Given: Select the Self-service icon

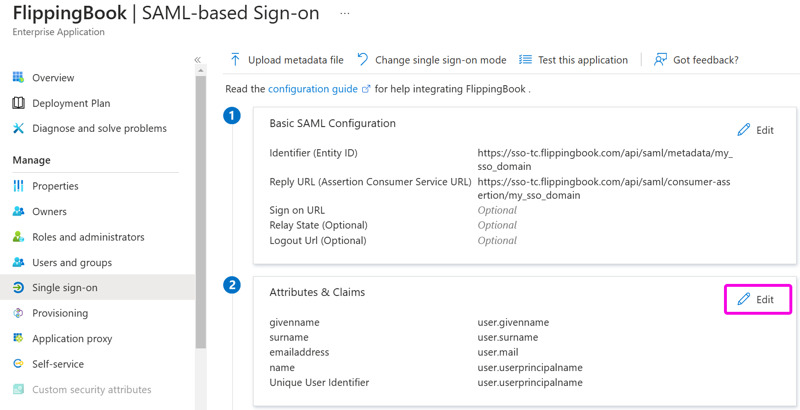Looking at the screenshot, I should 18,364.
